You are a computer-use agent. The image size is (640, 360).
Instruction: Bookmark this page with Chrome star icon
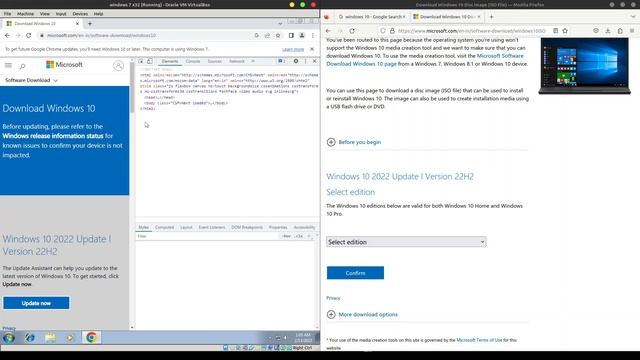[x=278, y=36]
